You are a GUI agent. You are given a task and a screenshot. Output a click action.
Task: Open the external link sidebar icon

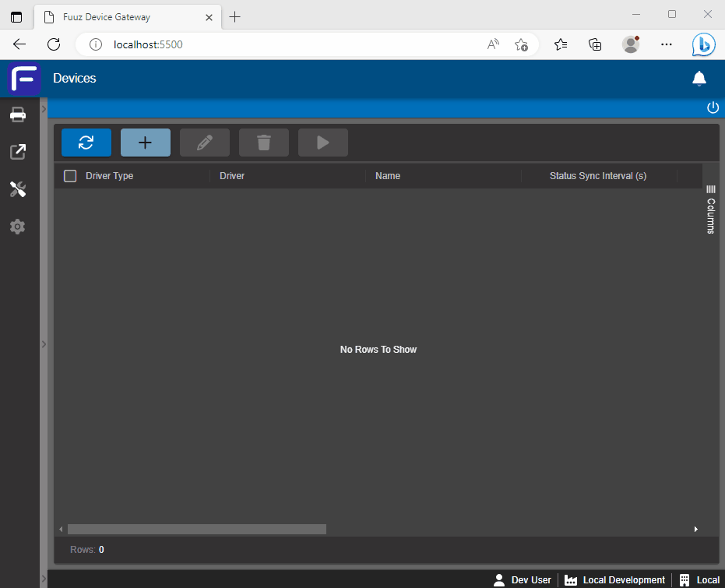click(x=18, y=152)
